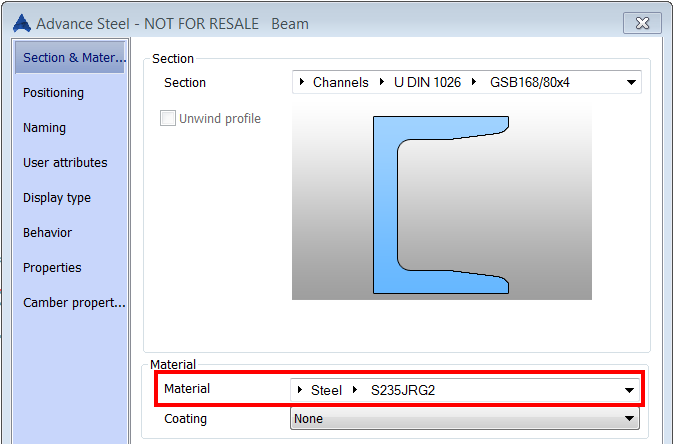The height and width of the screenshot is (444, 673).
Task: Click the Advance Steel logo icon
Action: pyautogui.click(x=22, y=23)
